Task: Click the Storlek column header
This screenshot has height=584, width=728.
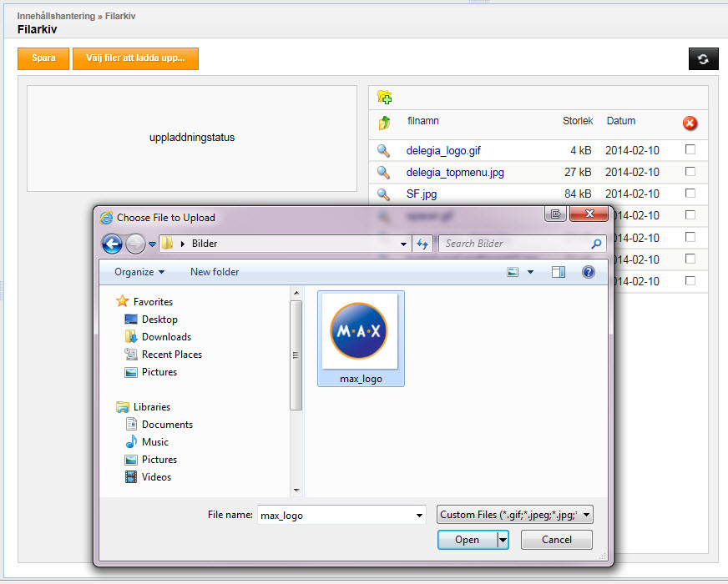Action: point(578,121)
